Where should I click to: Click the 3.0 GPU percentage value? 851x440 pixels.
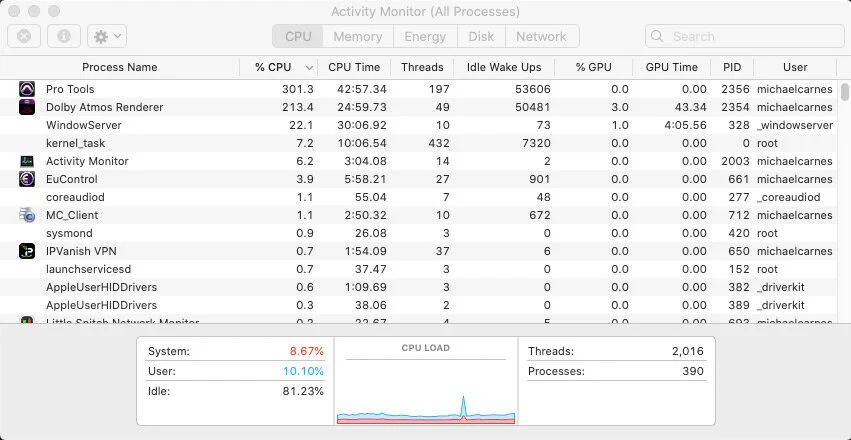pyautogui.click(x=620, y=107)
